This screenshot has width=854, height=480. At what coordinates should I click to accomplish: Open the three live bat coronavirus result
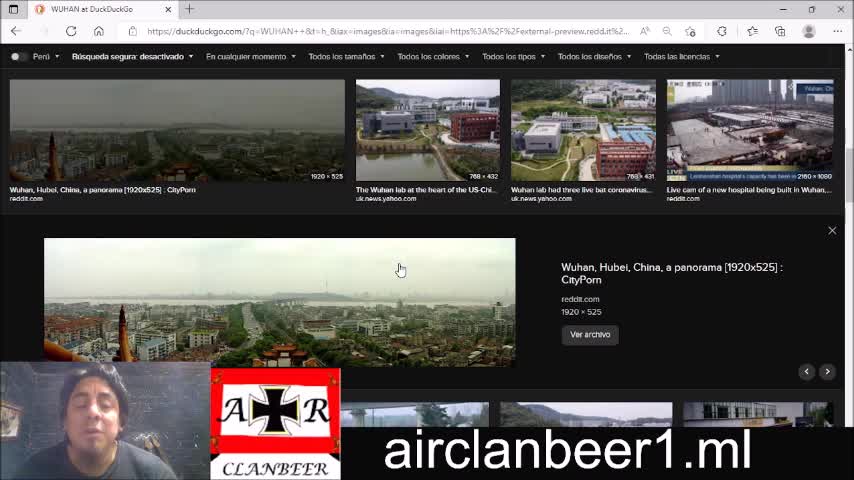(582, 190)
